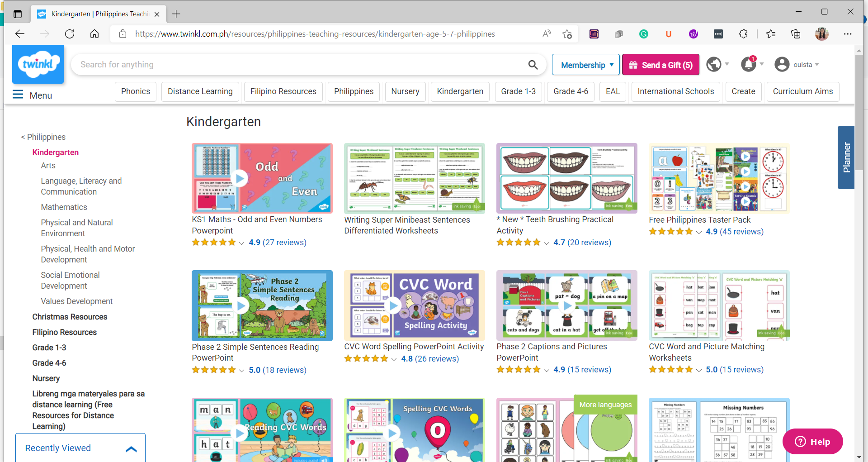
Task: Add page to favorites star icon
Action: [x=567, y=34]
